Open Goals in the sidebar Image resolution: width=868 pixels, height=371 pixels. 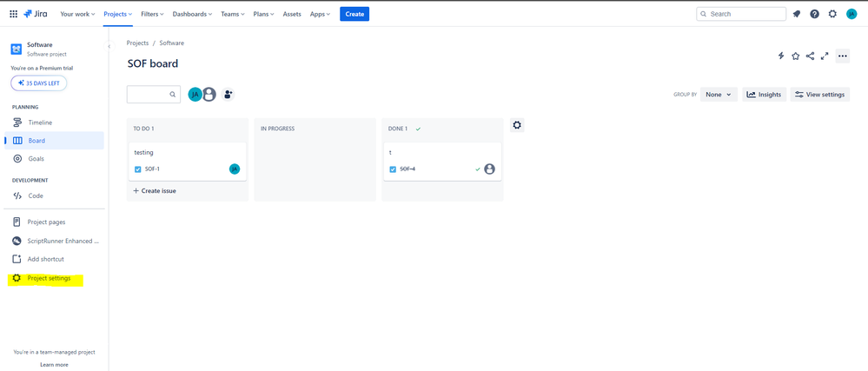[54, 158]
